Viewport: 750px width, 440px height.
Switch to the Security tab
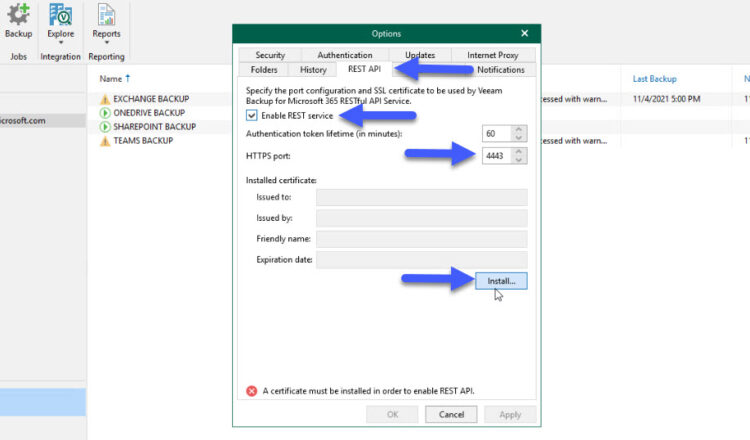point(270,55)
